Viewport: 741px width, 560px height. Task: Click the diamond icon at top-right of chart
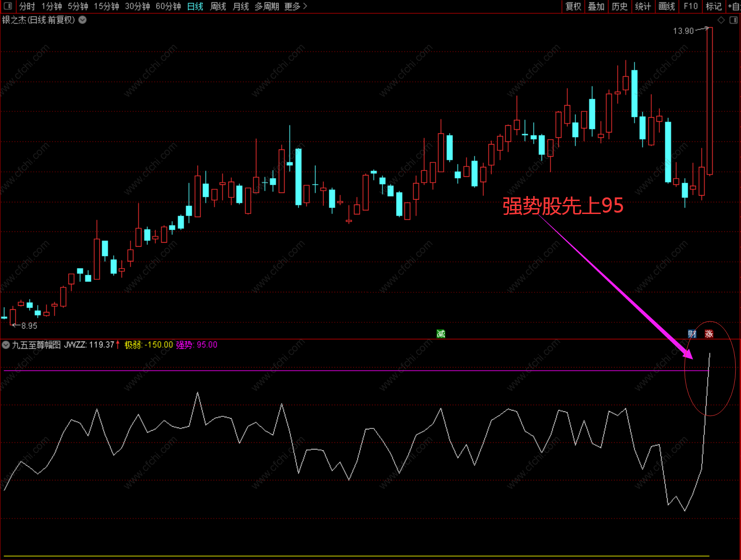click(721, 20)
